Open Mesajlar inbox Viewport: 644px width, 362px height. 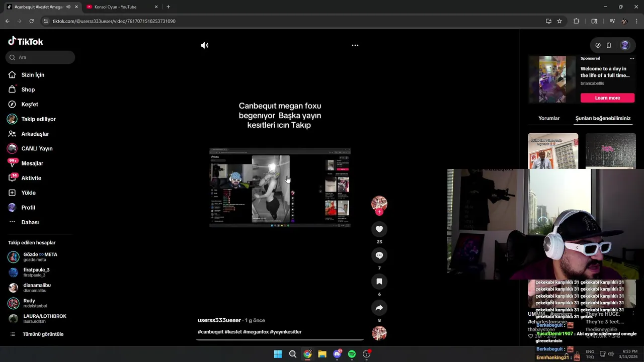pyautogui.click(x=32, y=163)
